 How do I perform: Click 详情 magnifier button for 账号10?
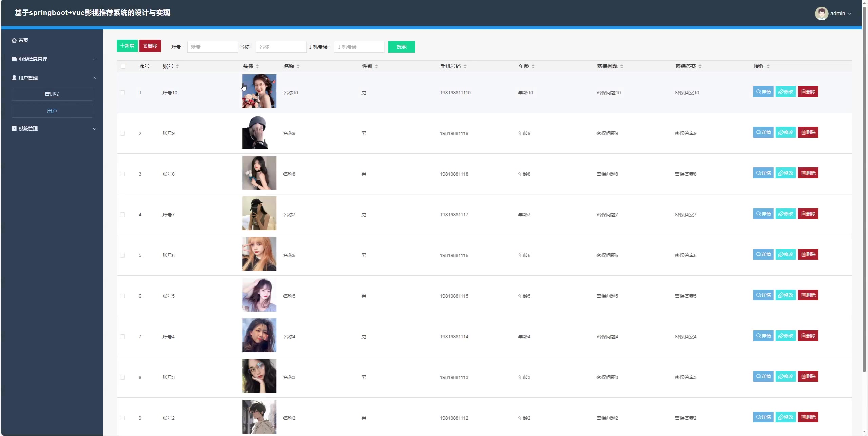(763, 92)
